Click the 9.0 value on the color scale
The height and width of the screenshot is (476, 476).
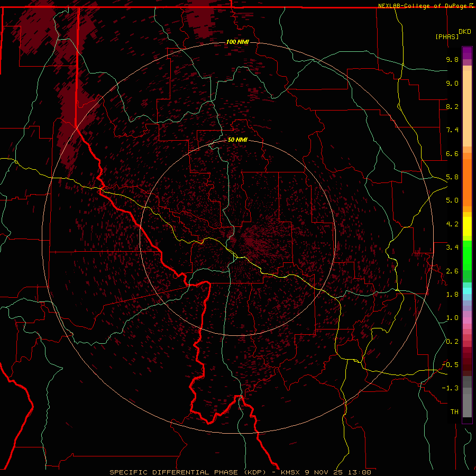[x=452, y=83]
